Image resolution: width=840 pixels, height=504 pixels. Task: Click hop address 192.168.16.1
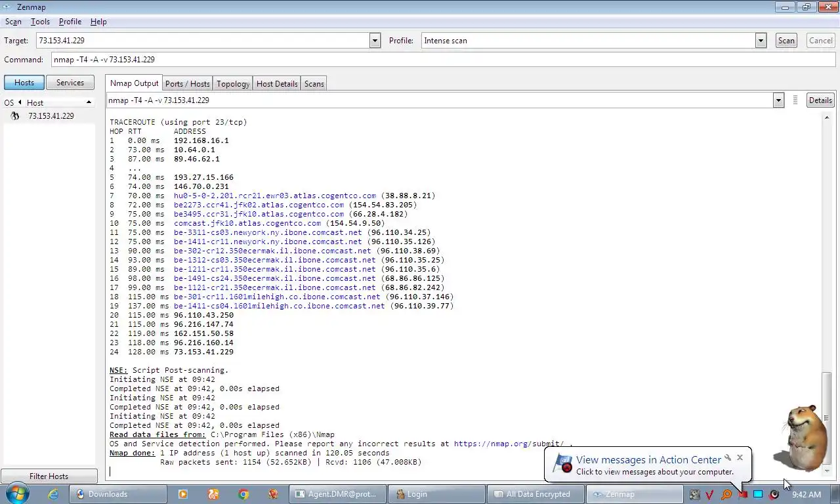pyautogui.click(x=201, y=140)
